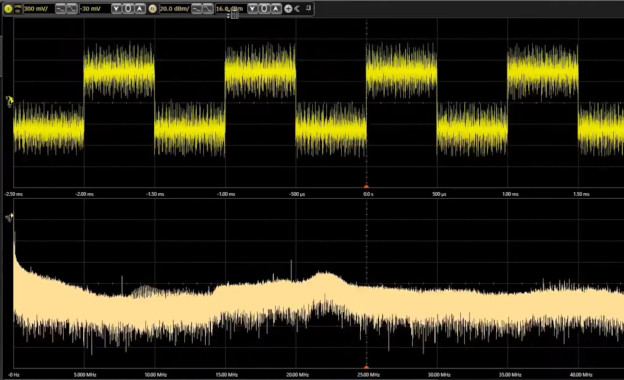
Task: Click the -2.00 ms time axis label
Action: (84, 194)
